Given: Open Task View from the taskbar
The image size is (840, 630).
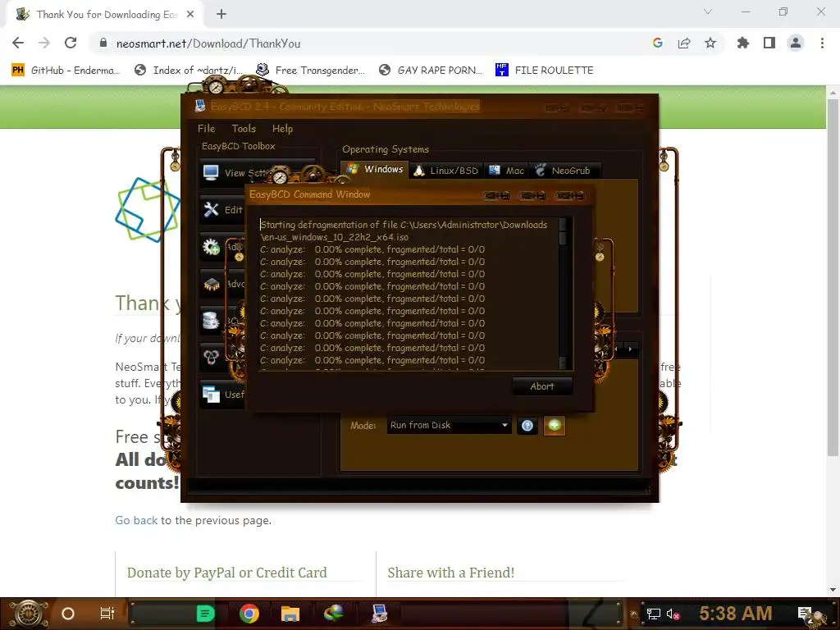Looking at the screenshot, I should (107, 614).
